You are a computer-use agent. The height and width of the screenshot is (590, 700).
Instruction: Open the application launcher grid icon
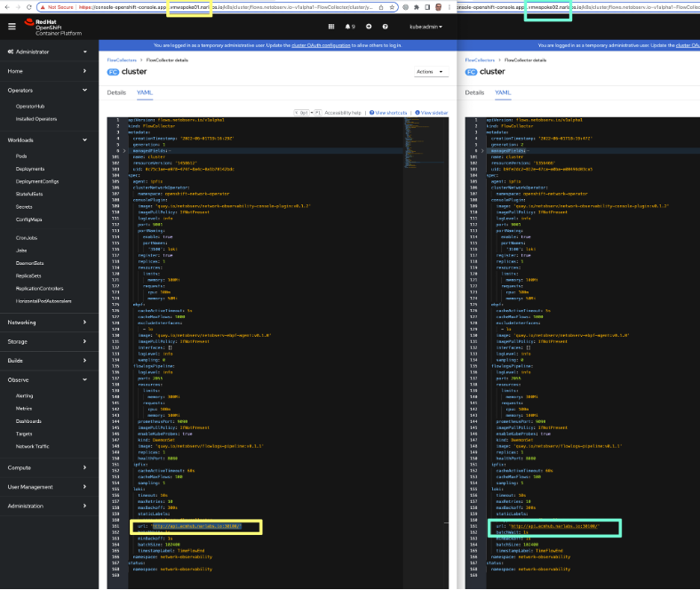click(x=331, y=27)
